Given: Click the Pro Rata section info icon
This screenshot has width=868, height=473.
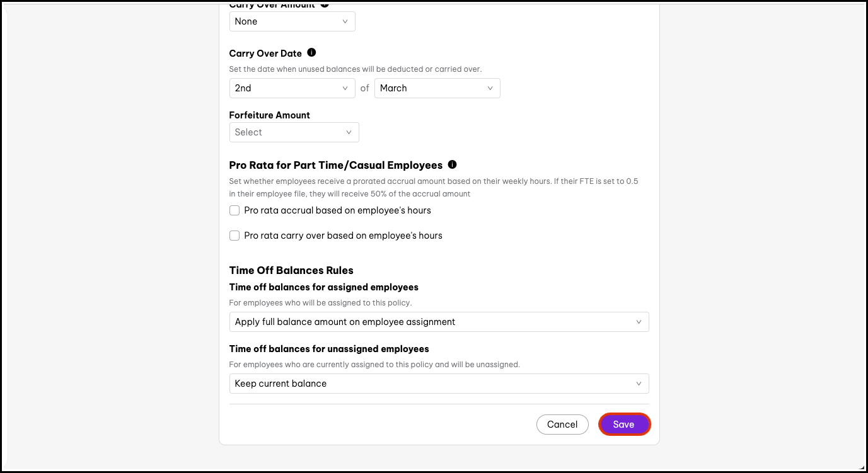Looking at the screenshot, I should coord(452,164).
